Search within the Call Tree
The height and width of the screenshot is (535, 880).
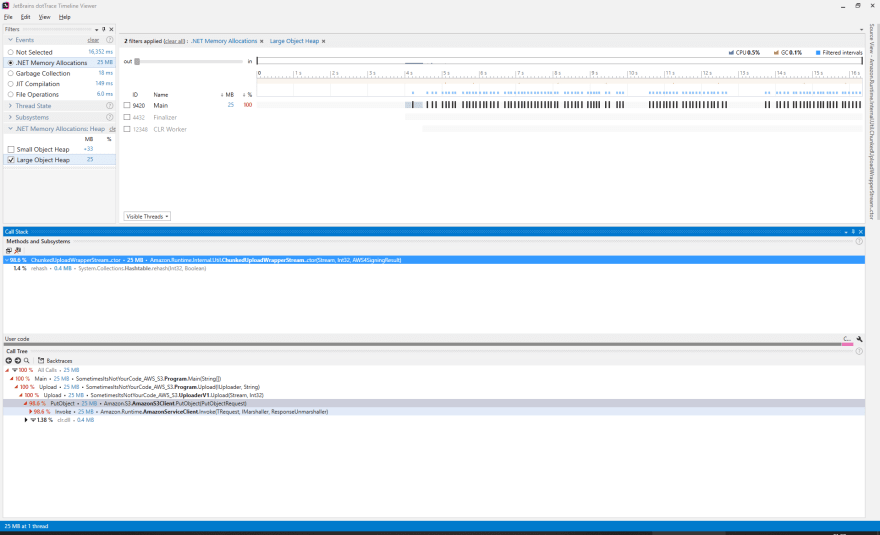tap(26, 360)
